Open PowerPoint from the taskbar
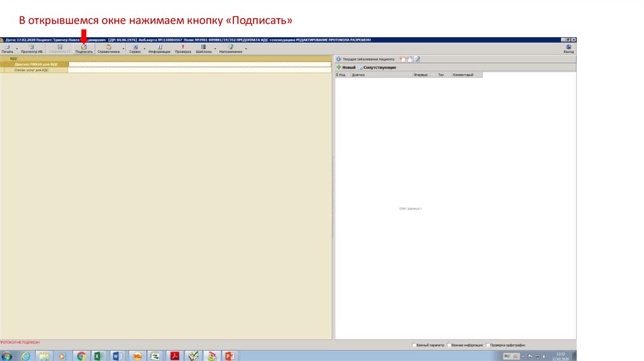The width and height of the screenshot is (644, 361). click(229, 356)
